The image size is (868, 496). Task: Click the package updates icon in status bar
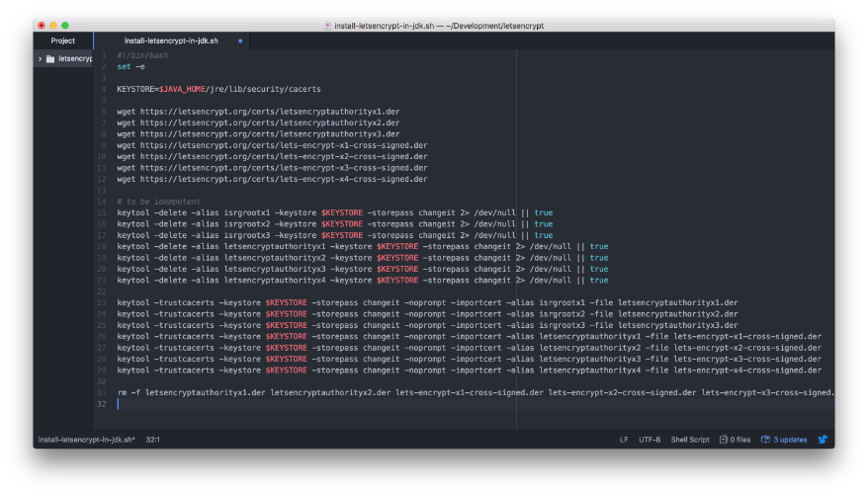pyautogui.click(x=765, y=439)
